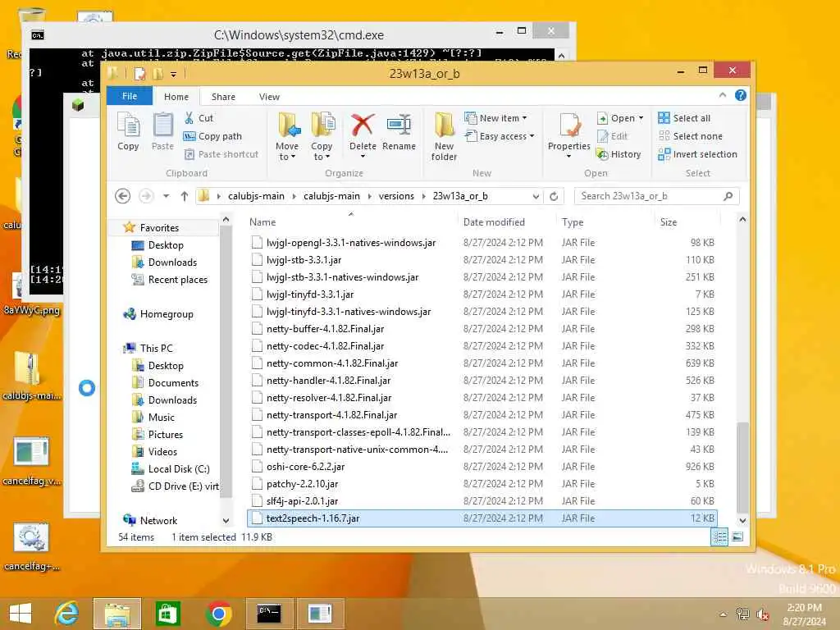
Task: Click the red Delete X icon
Action: point(363,125)
